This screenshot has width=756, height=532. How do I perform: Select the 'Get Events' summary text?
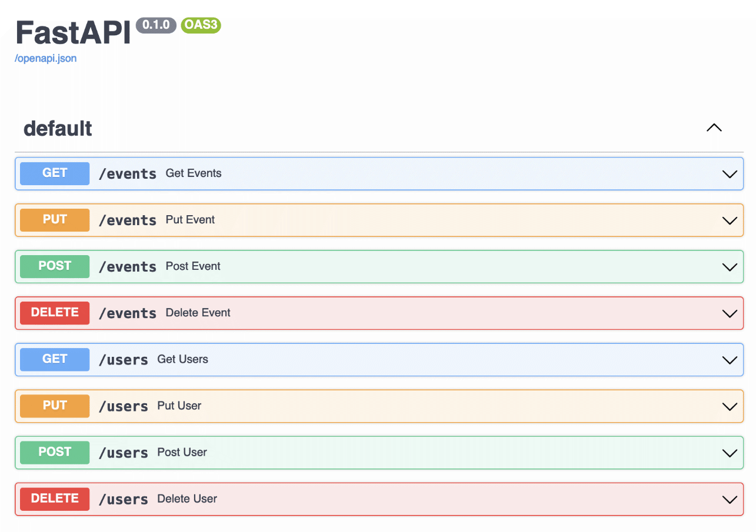(x=194, y=173)
